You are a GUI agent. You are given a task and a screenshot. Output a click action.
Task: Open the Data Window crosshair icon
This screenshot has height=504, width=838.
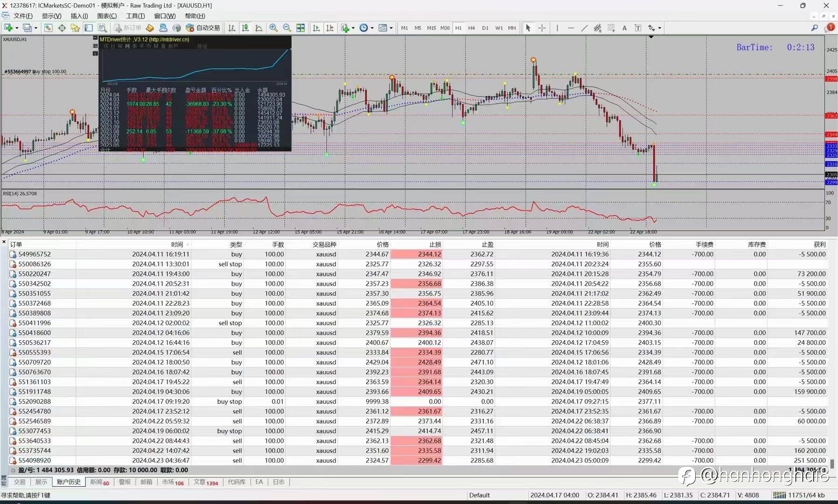point(62,28)
